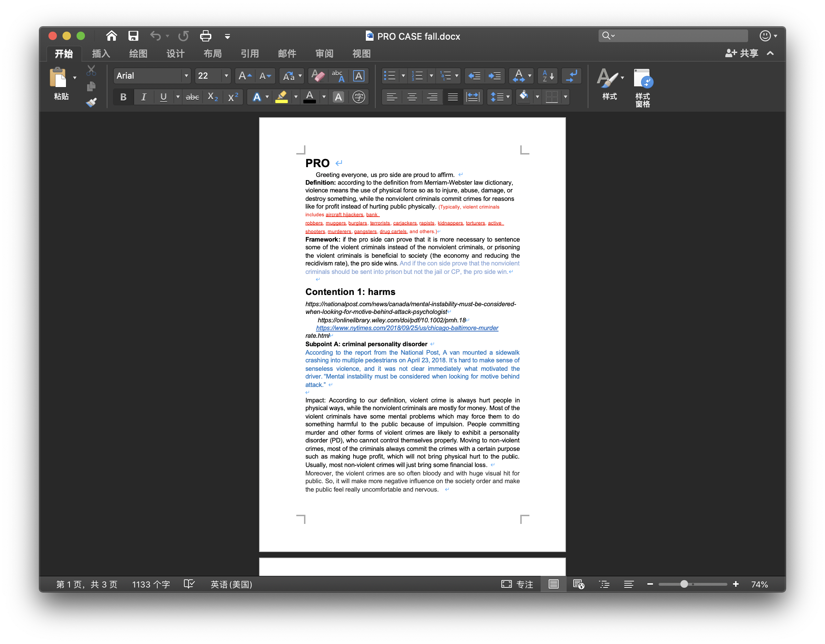Image resolution: width=825 pixels, height=644 pixels.
Task: Print the document using the printer icon
Action: pyautogui.click(x=205, y=36)
